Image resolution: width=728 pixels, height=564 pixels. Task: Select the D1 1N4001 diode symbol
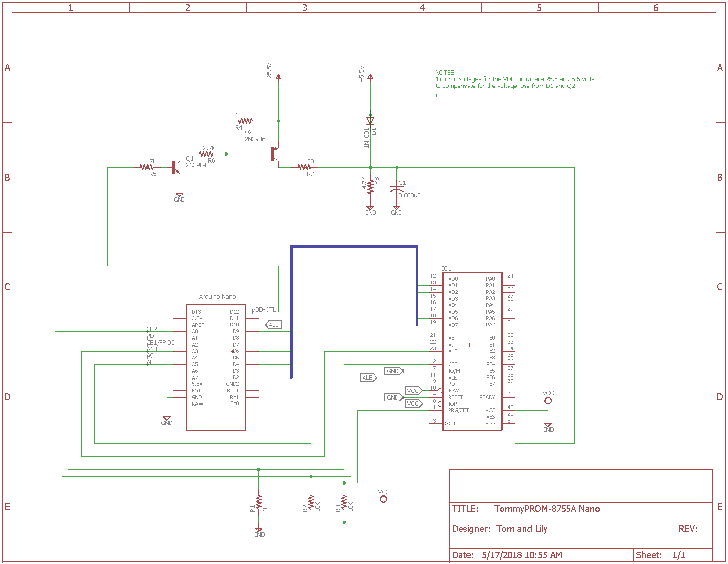pos(370,120)
